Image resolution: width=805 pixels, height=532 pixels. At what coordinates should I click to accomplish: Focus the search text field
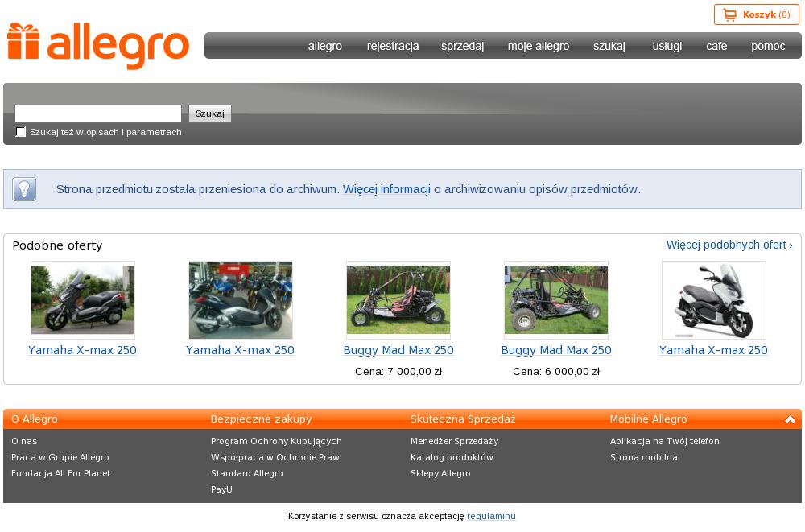click(98, 113)
